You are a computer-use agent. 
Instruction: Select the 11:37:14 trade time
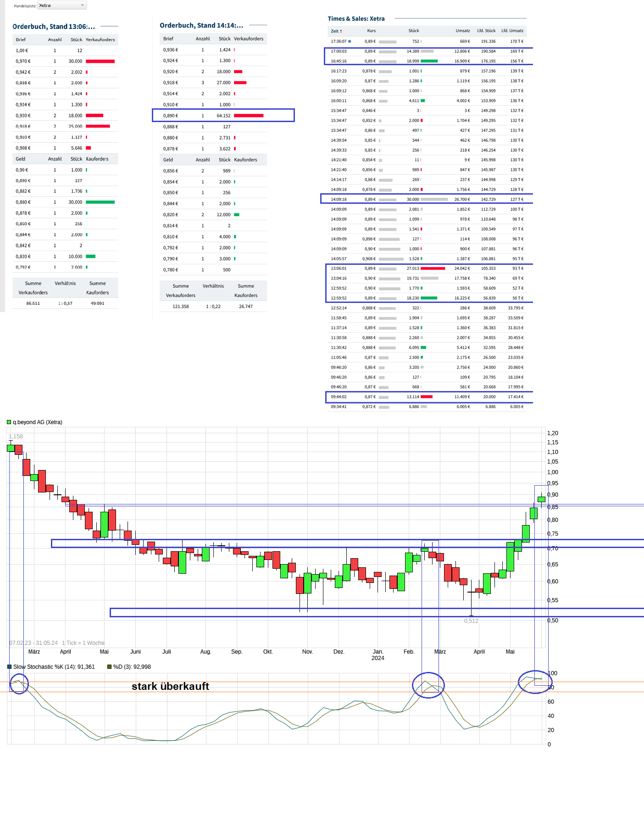pos(339,328)
